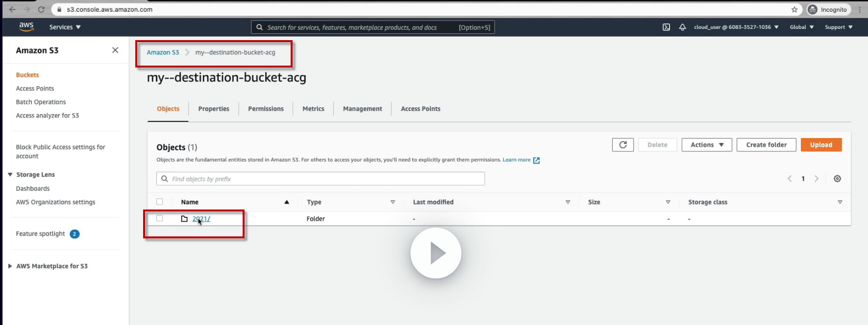Screen dimensions: 868x325
Task: Switch to the Objects tab
Action: tap(168, 109)
